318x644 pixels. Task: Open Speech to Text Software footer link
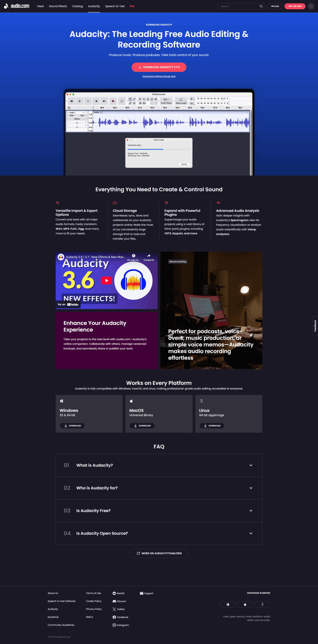pyautogui.click(x=61, y=601)
